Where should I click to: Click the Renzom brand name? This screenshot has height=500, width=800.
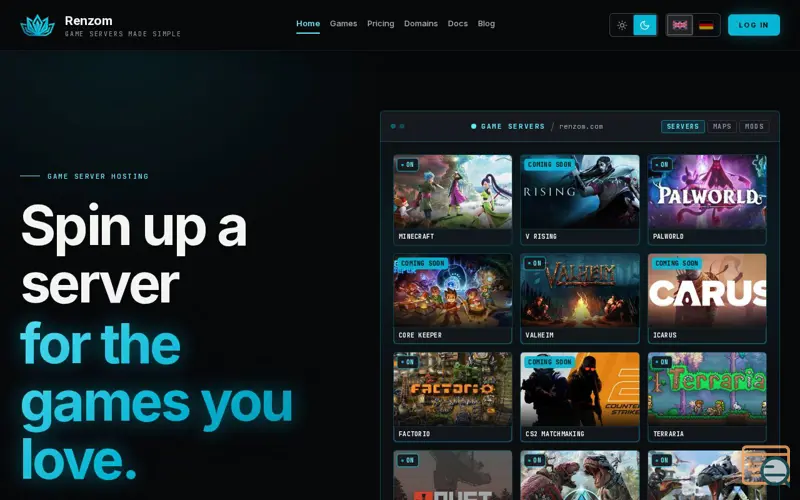coord(88,21)
